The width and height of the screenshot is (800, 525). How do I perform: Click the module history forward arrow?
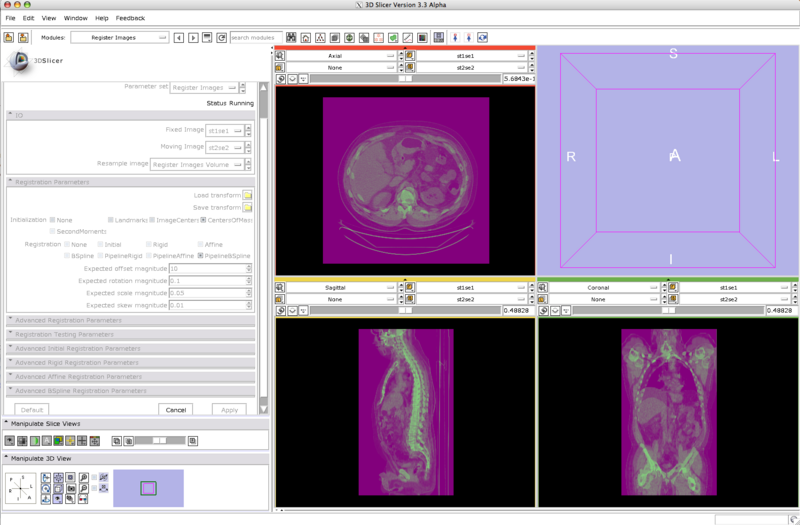coord(192,38)
